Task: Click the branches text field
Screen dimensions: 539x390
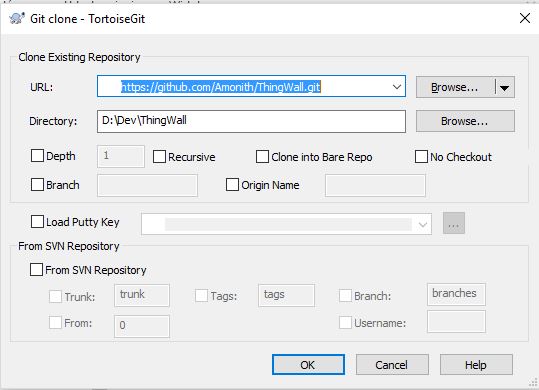Action: 456,294
